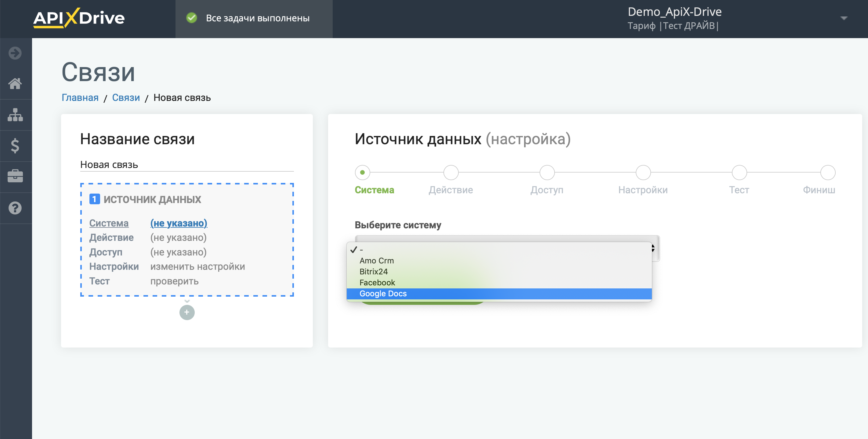
Task: Open the briefcase services icon
Action: click(15, 176)
